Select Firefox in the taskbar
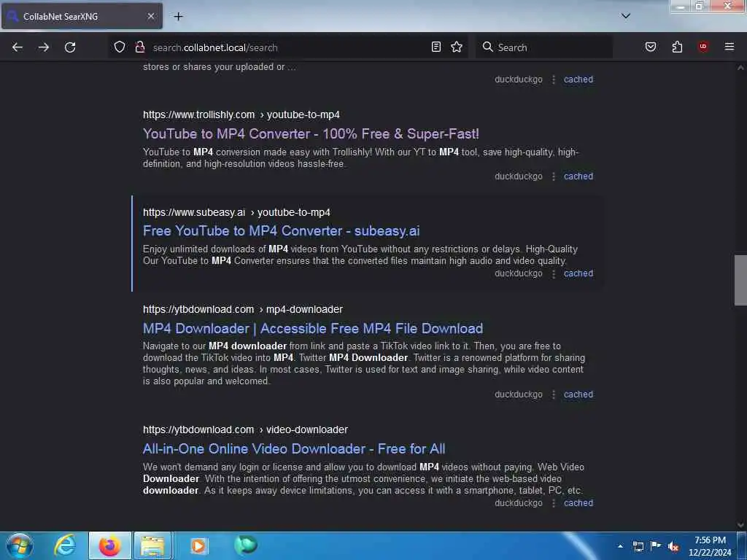Image resolution: width=747 pixels, height=560 pixels. pos(109,545)
